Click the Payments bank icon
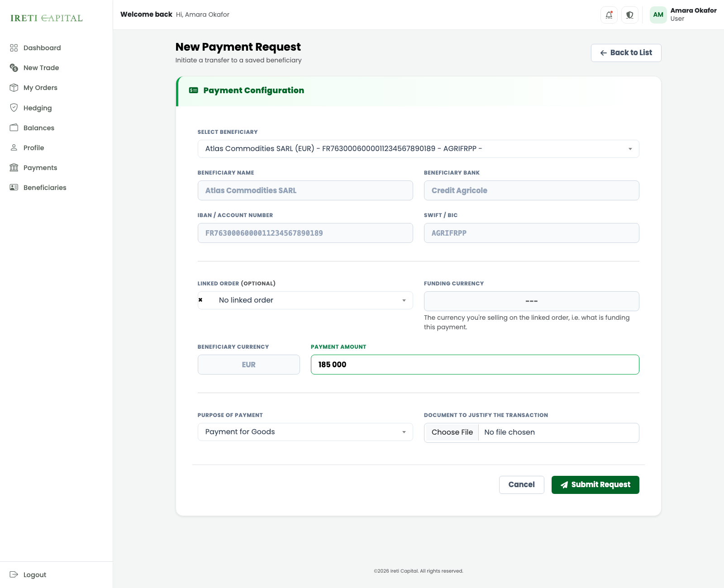 14,167
